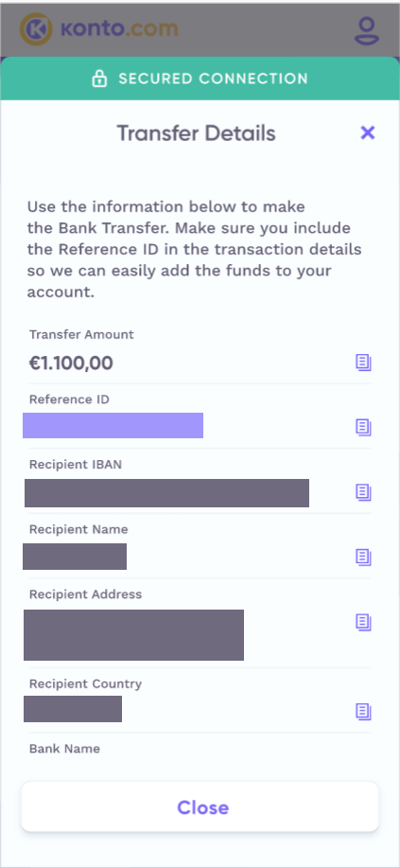The width and height of the screenshot is (400, 868).
Task: Click the redacted Recipient IBAN value
Action: point(166,492)
